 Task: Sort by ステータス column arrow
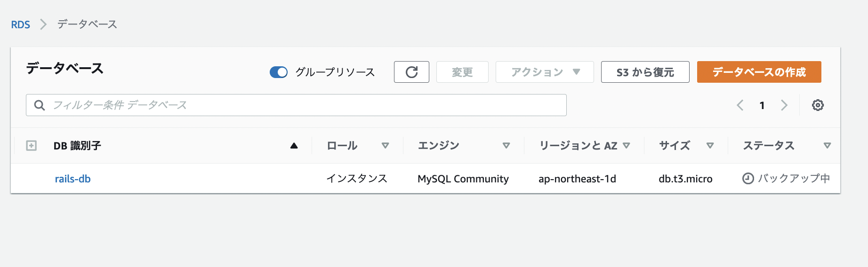tap(827, 146)
